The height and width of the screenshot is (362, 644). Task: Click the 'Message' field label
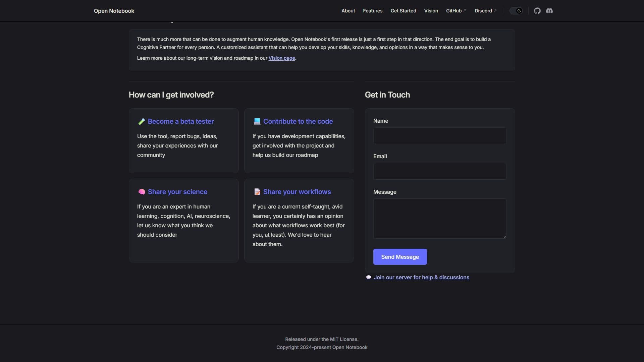[385, 192]
